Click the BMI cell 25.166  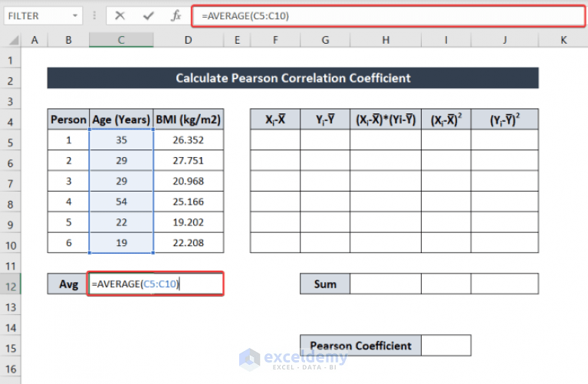click(189, 202)
